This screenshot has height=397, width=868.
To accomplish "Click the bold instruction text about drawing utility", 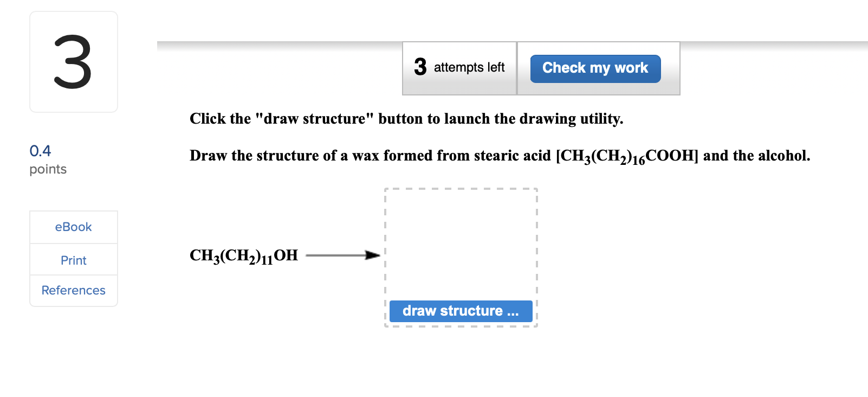I will [x=406, y=119].
